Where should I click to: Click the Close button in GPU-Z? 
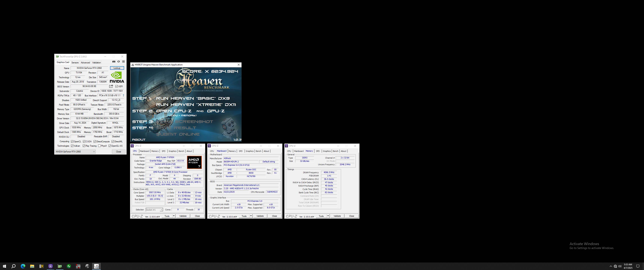[x=119, y=151]
